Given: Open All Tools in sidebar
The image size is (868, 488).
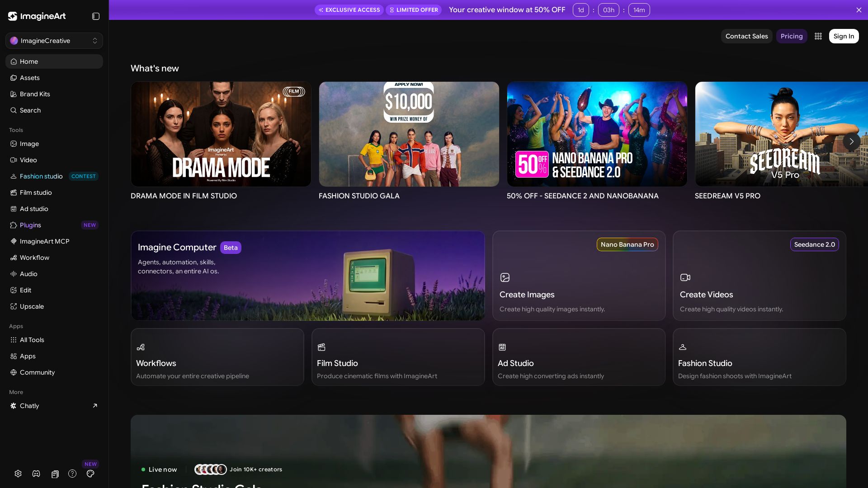Looking at the screenshot, I should [x=54, y=340].
